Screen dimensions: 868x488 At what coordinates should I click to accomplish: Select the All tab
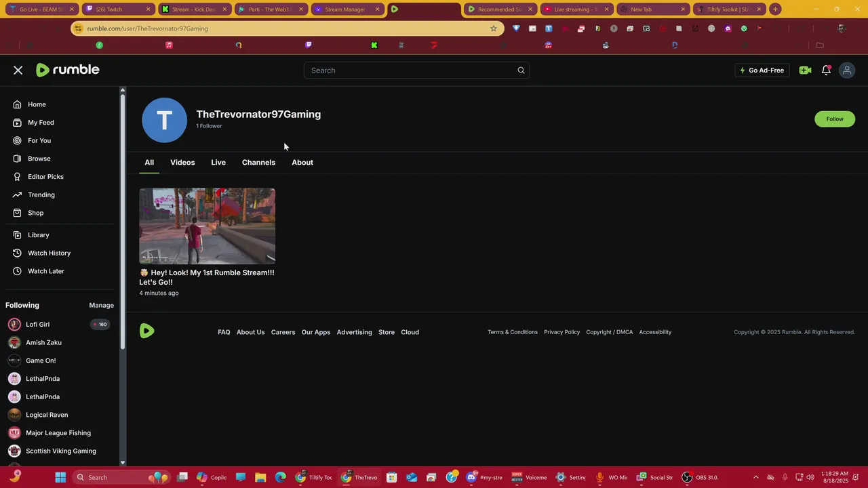[x=149, y=163]
